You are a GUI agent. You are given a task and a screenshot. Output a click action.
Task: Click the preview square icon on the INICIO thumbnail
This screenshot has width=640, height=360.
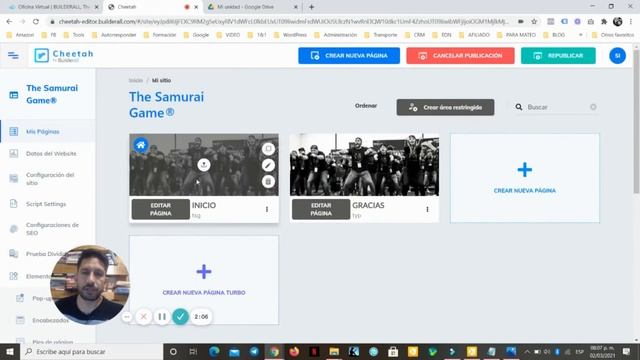(268, 149)
